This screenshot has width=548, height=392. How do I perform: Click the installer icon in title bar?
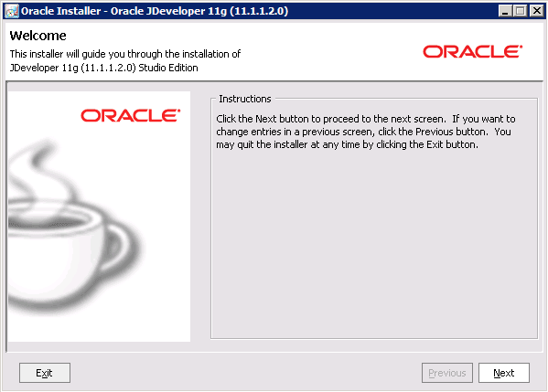click(x=12, y=11)
